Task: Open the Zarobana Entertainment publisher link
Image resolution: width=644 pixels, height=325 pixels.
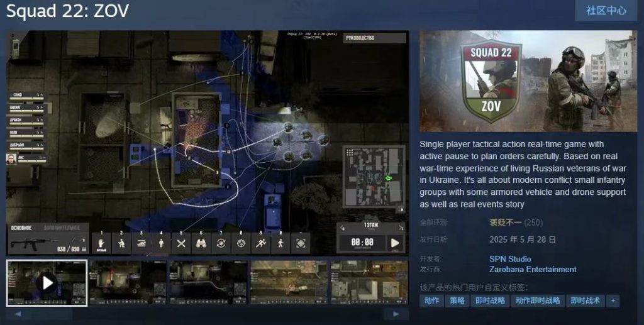Action: click(x=533, y=269)
